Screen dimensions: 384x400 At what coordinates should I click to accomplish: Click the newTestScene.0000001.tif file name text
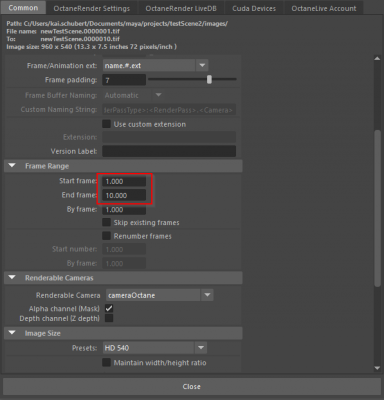(80, 31)
